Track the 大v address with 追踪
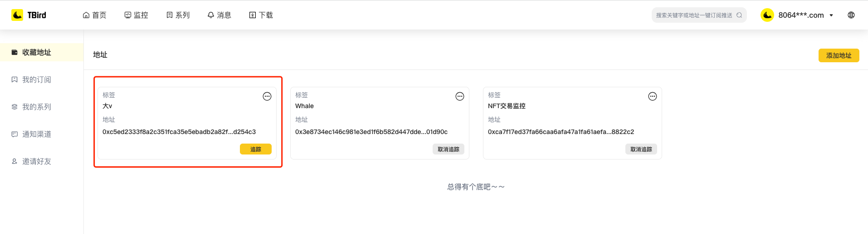 (x=256, y=149)
